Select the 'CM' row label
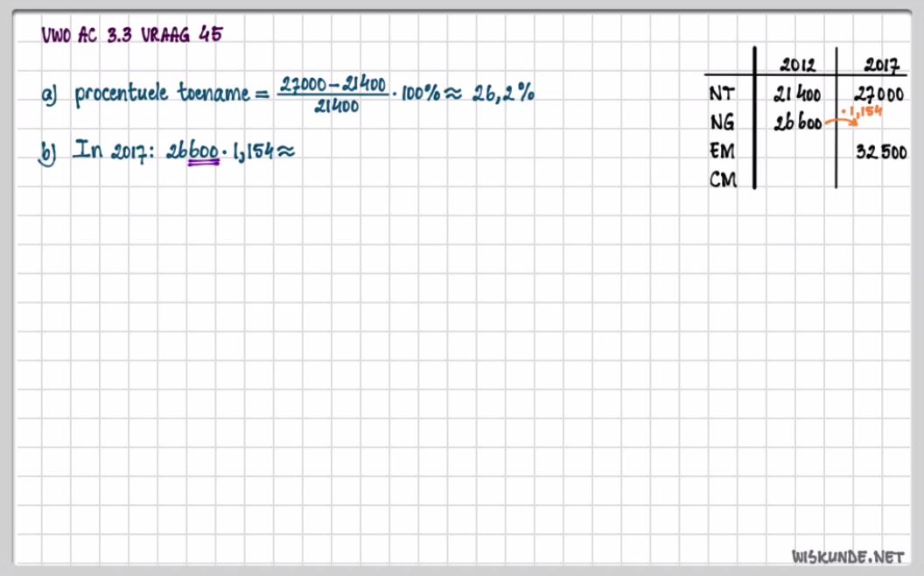The width and height of the screenshot is (924, 576). 722,180
